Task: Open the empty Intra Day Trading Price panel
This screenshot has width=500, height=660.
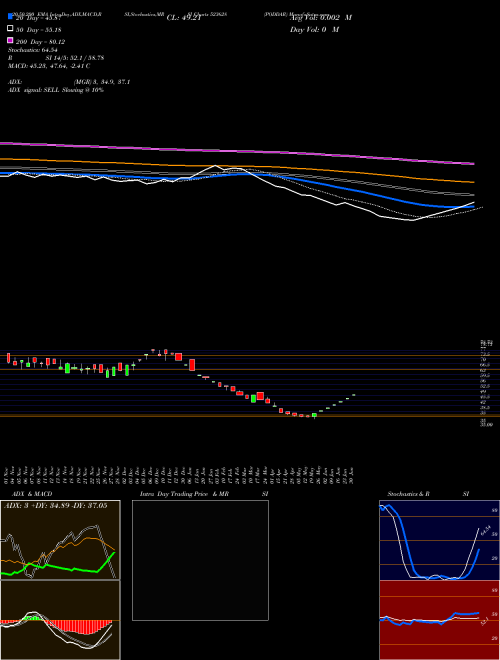Action: (x=200, y=560)
